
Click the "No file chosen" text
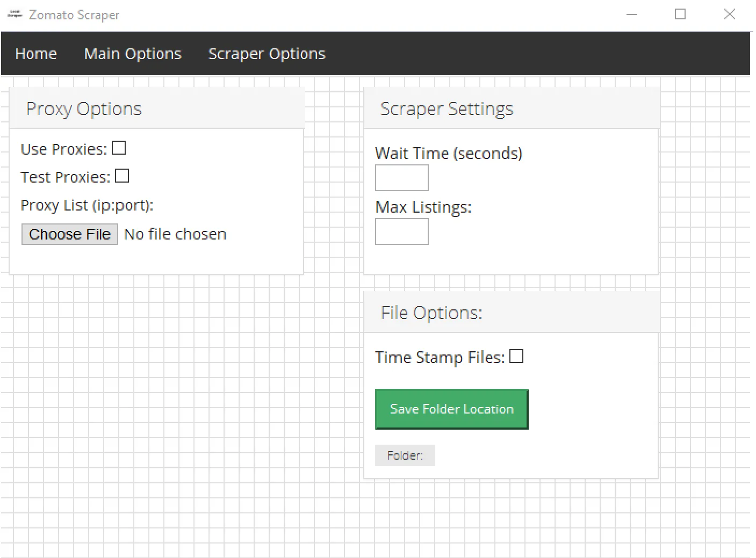[x=175, y=234]
